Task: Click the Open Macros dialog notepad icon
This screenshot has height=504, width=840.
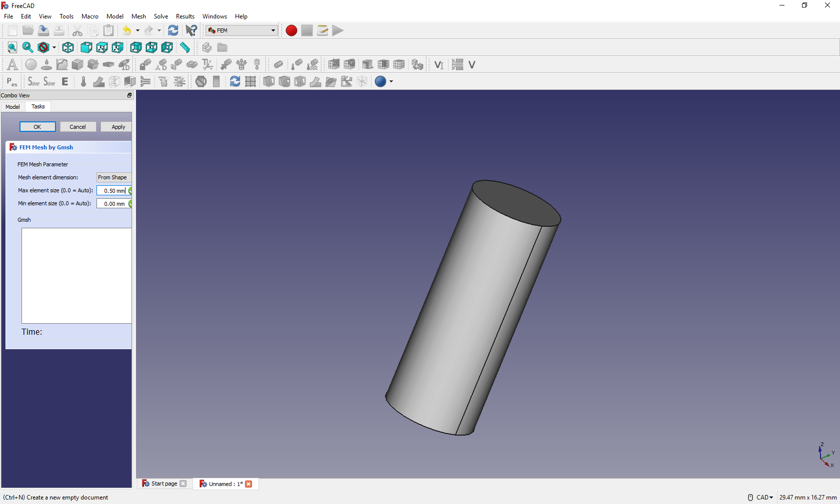Action: 322,30
